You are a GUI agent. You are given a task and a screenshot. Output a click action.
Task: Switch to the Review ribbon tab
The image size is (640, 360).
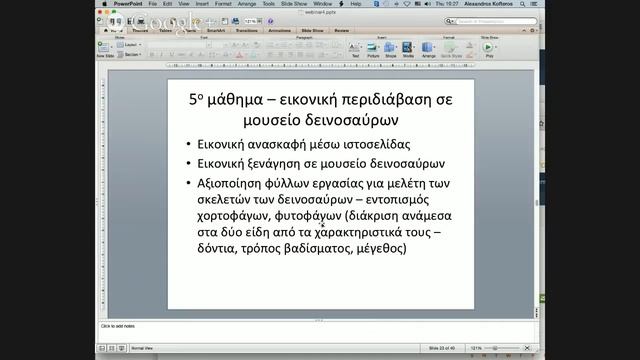point(342,31)
